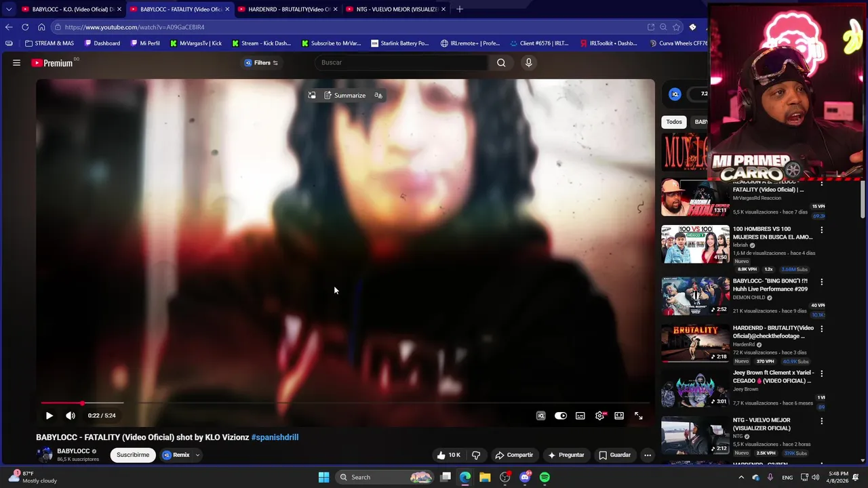Like the video with thumbs up
868x488 pixels.
[x=448, y=455]
